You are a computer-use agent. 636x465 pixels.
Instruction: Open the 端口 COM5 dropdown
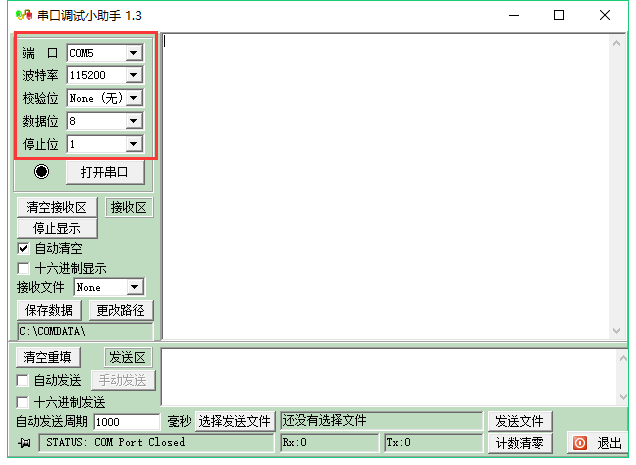(134, 53)
